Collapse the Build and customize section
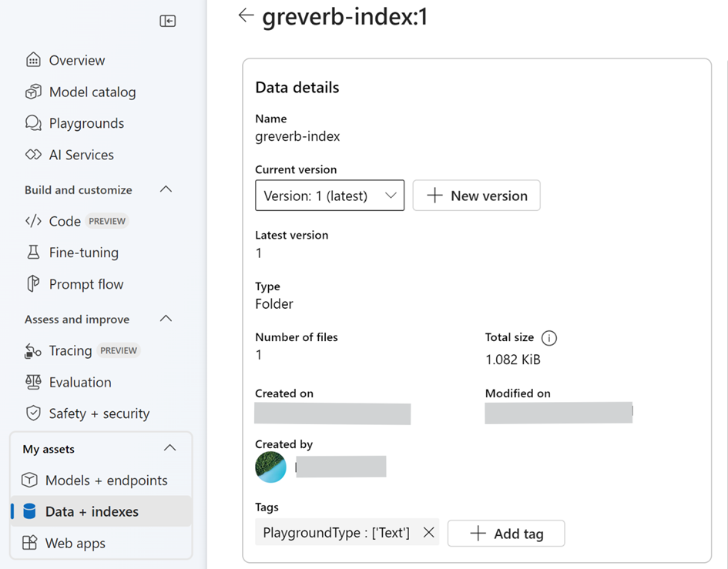Viewport: 728px width, 569px height. [166, 189]
